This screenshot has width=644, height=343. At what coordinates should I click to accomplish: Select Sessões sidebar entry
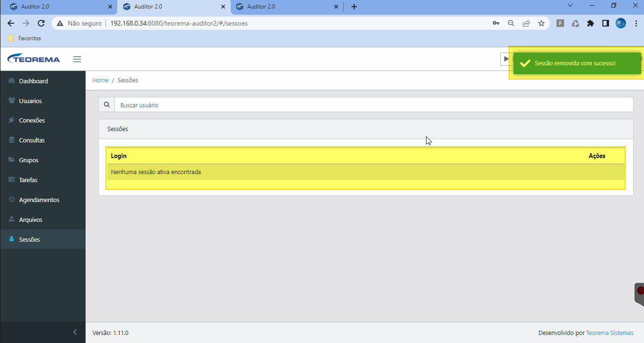click(x=43, y=239)
